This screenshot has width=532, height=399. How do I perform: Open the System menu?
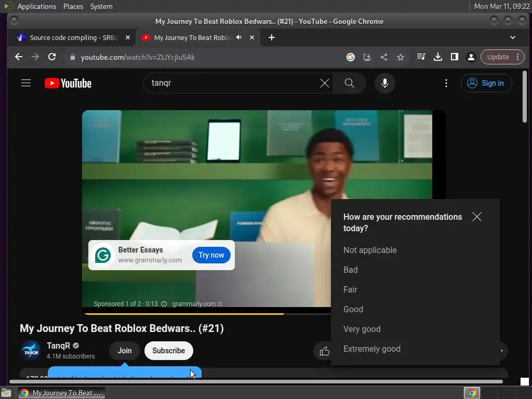click(101, 6)
